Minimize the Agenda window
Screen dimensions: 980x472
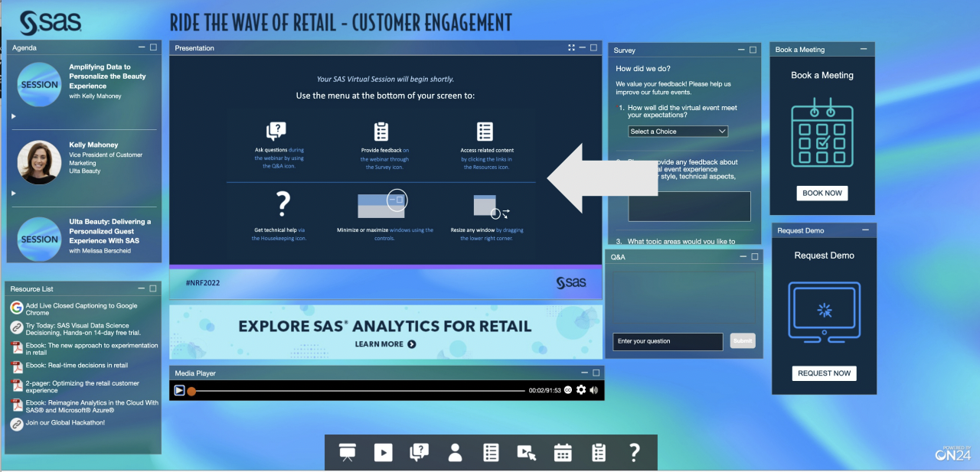tap(142, 47)
